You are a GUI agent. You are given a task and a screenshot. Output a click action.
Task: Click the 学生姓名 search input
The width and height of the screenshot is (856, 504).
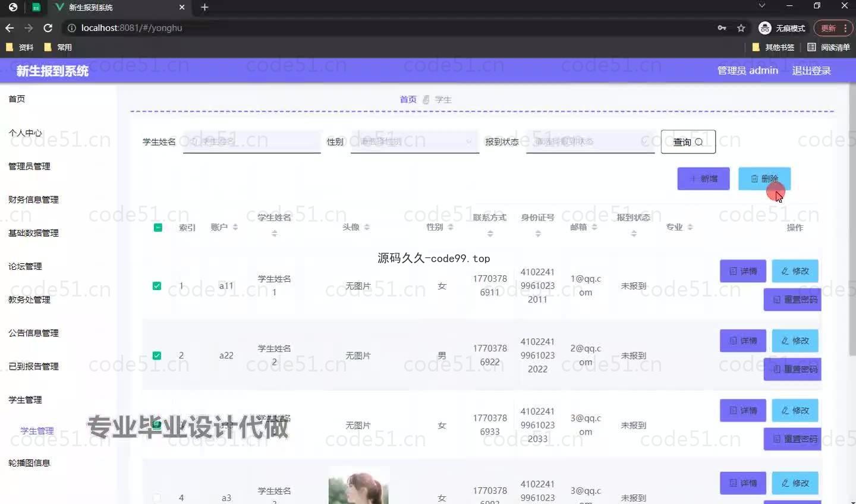pyautogui.click(x=252, y=141)
